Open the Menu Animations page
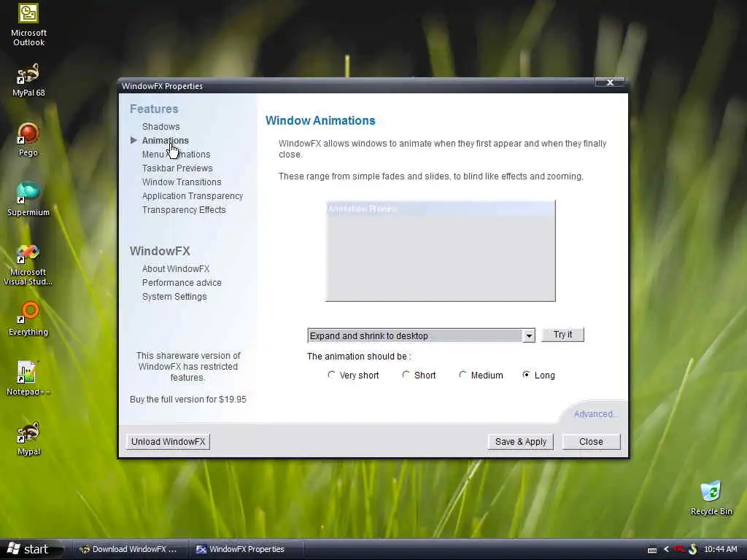Viewport: 747px width, 560px height. pos(177,155)
